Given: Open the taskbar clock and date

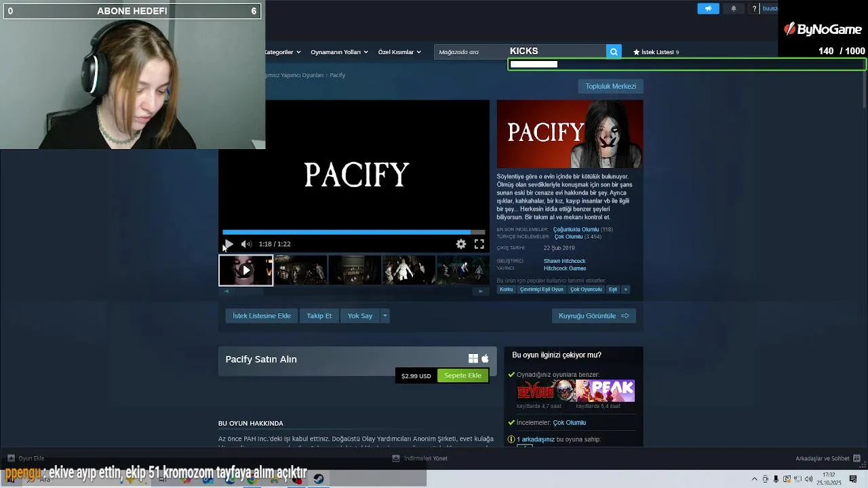Looking at the screenshot, I should coord(829,479).
